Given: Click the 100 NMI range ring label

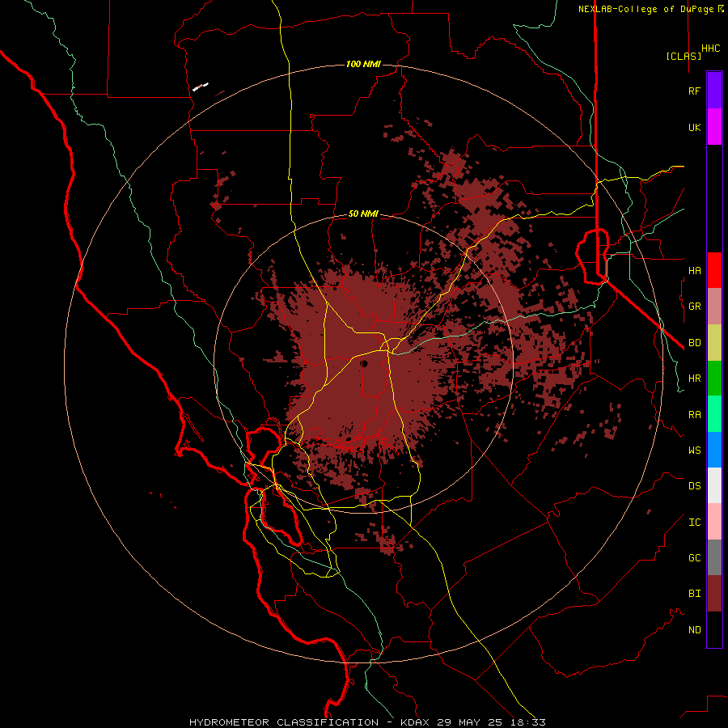Looking at the screenshot, I should click(x=363, y=64).
